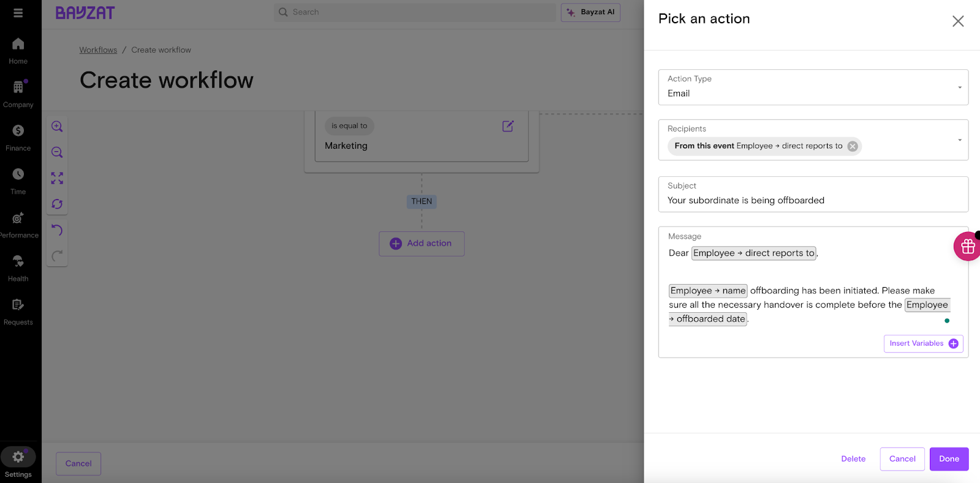The image size is (980, 483).
Task: Open the gift rewards icon
Action: [967, 246]
